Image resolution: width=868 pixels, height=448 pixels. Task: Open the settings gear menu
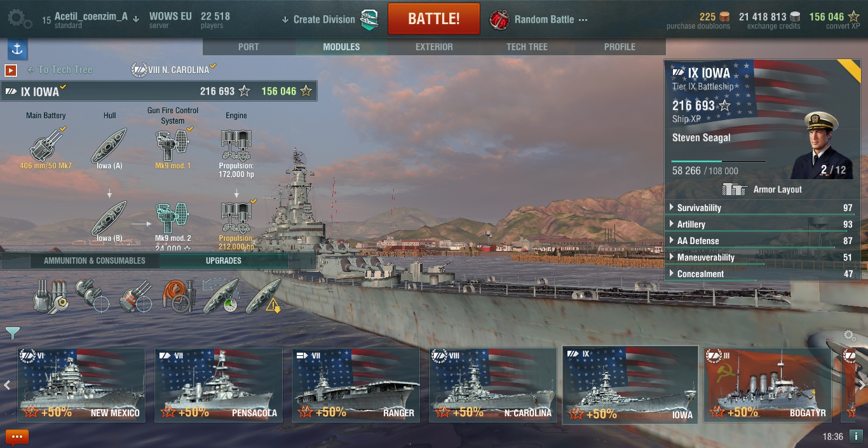point(19,19)
